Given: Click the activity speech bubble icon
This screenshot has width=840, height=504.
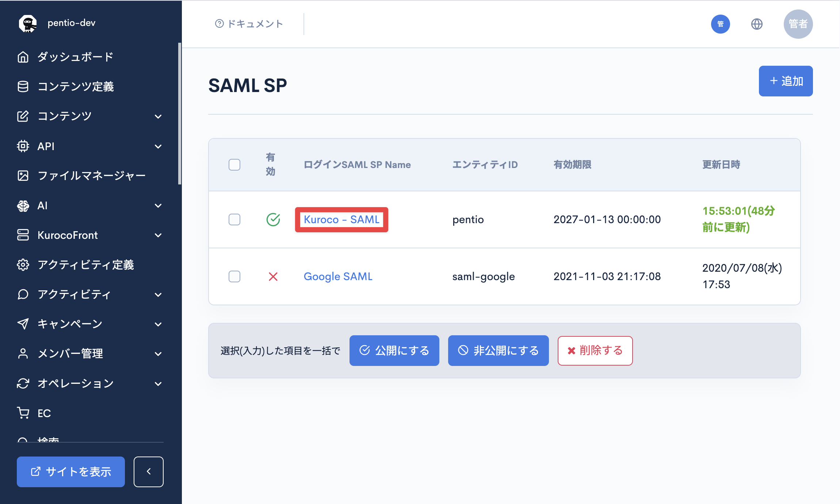Looking at the screenshot, I should point(23,294).
